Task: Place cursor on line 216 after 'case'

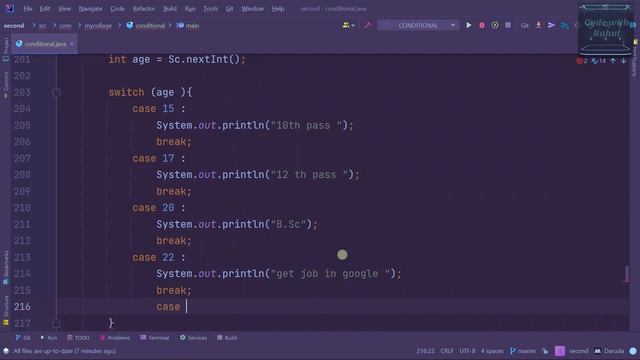Action: 186,307
